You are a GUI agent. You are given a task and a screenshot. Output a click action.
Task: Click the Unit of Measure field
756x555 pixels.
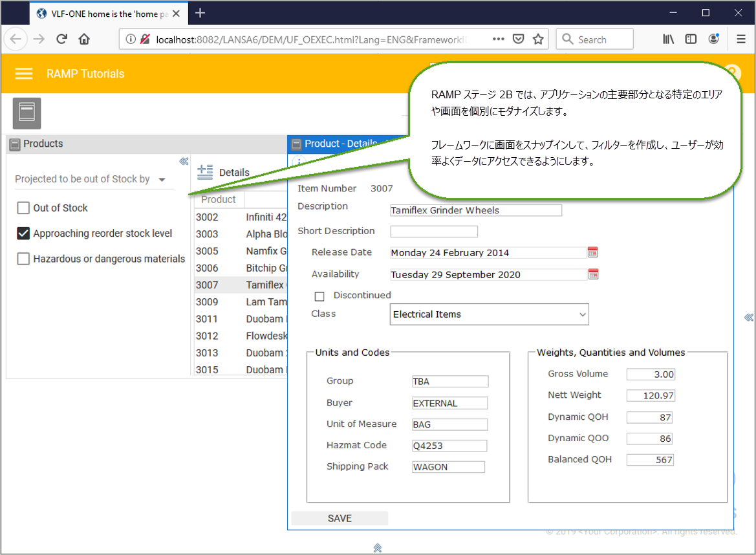click(450, 424)
